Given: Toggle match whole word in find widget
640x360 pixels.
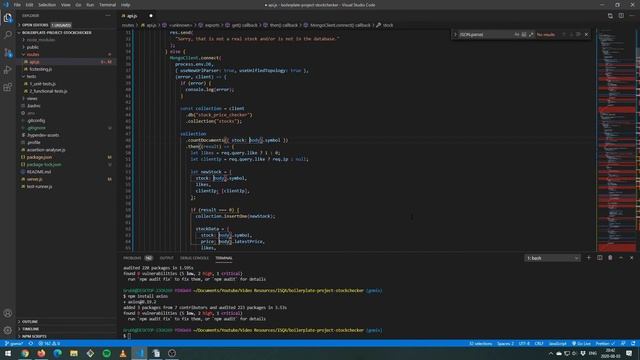Looking at the screenshot, I should [524, 35].
